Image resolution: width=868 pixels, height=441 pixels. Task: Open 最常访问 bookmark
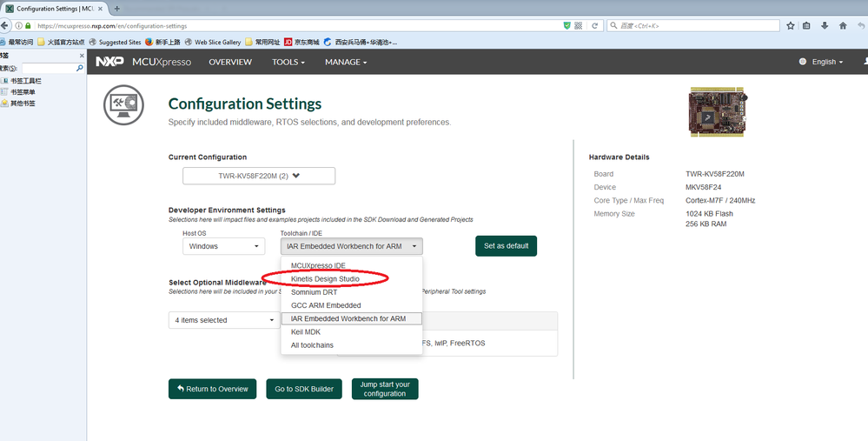tap(17, 42)
